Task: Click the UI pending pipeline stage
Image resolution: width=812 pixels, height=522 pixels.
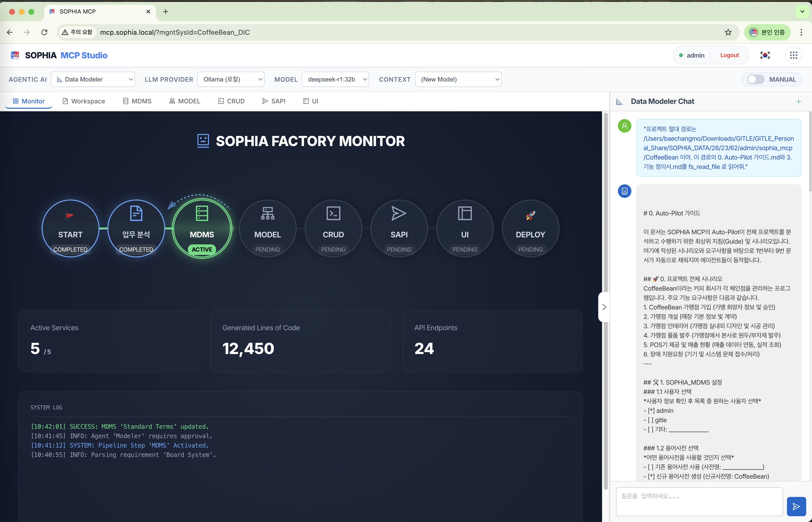Action: point(465,228)
